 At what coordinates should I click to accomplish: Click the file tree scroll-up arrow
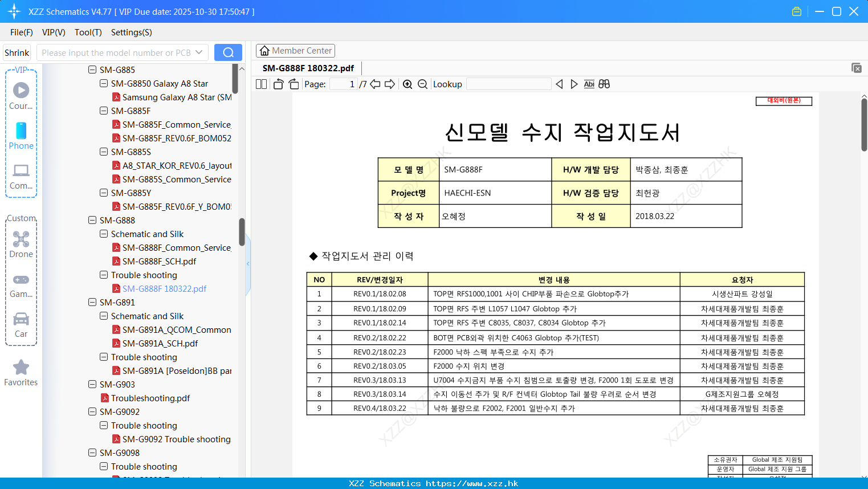pyautogui.click(x=242, y=69)
